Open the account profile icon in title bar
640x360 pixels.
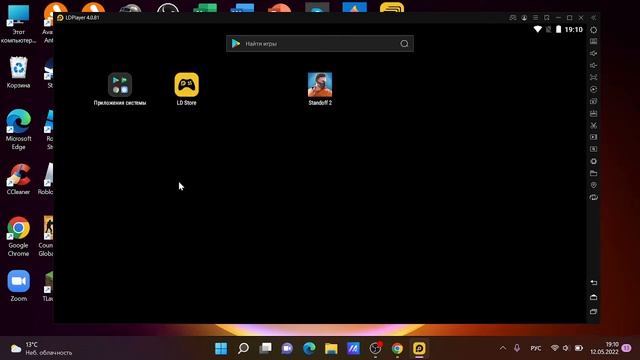524,18
